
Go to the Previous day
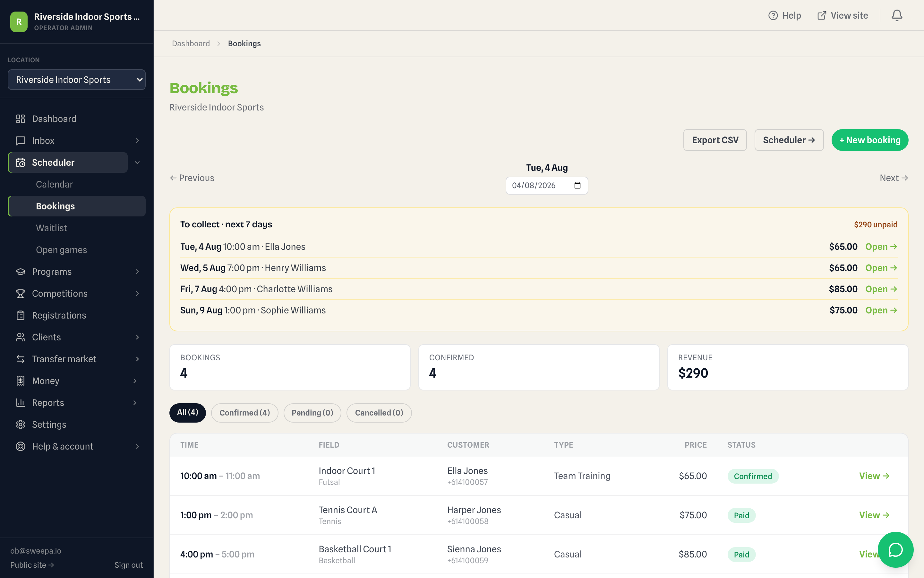point(192,178)
